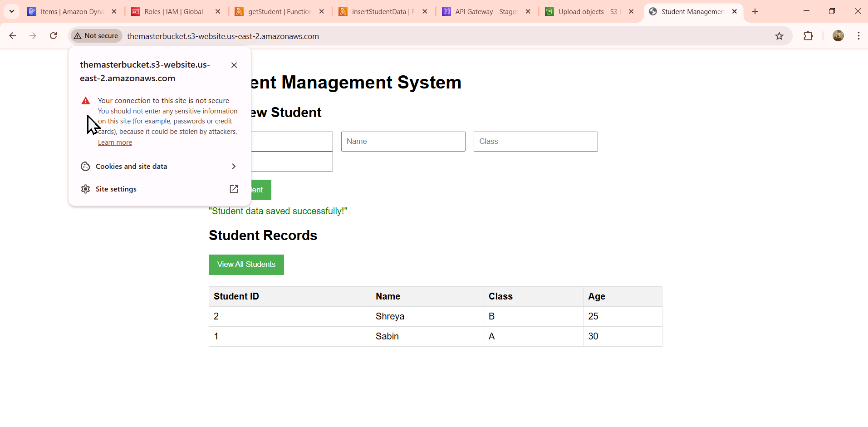Screen dimensions: 868x427
Task: Open the Extensions puzzle icon
Action: 808,36
